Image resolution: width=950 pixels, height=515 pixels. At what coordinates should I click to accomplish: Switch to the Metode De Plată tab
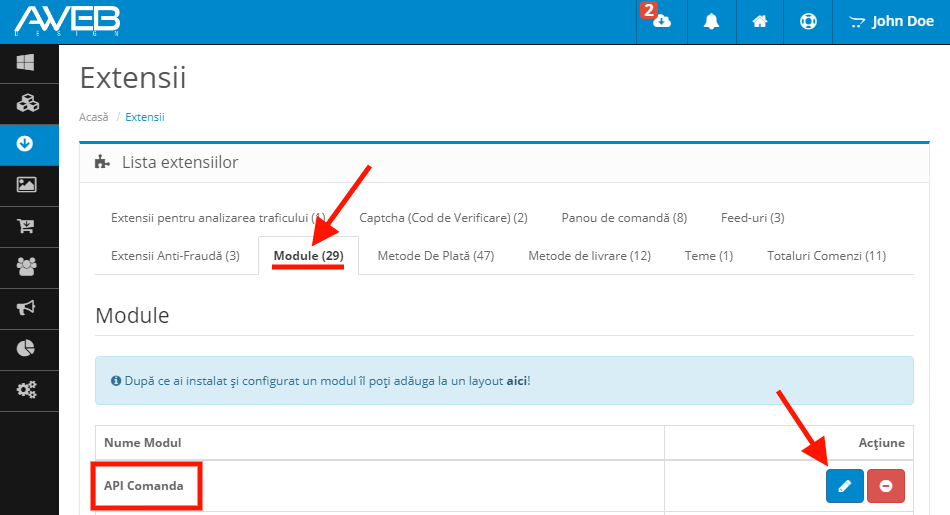436,256
